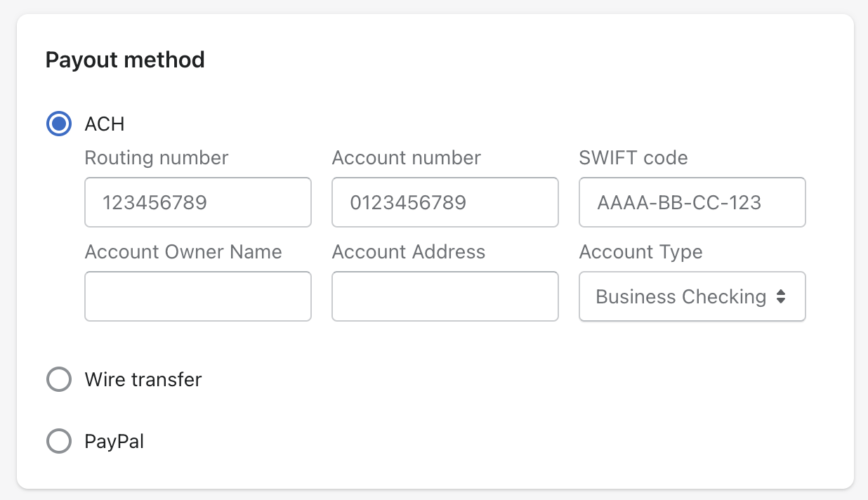Click the AAAA-BB-CC-123 SWIFT placeholder field
Image resolution: width=868 pixels, height=500 pixels.
point(692,202)
